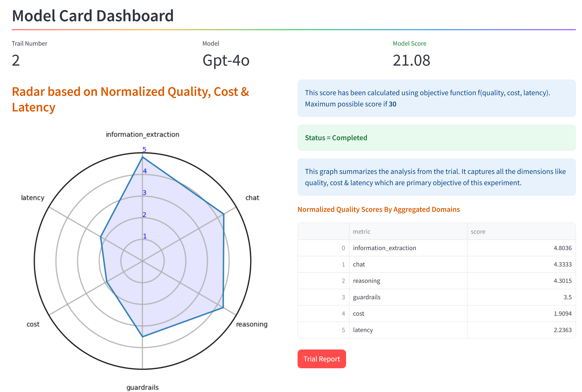582x392 pixels.
Task: Click the score column header
Action: [478, 231]
